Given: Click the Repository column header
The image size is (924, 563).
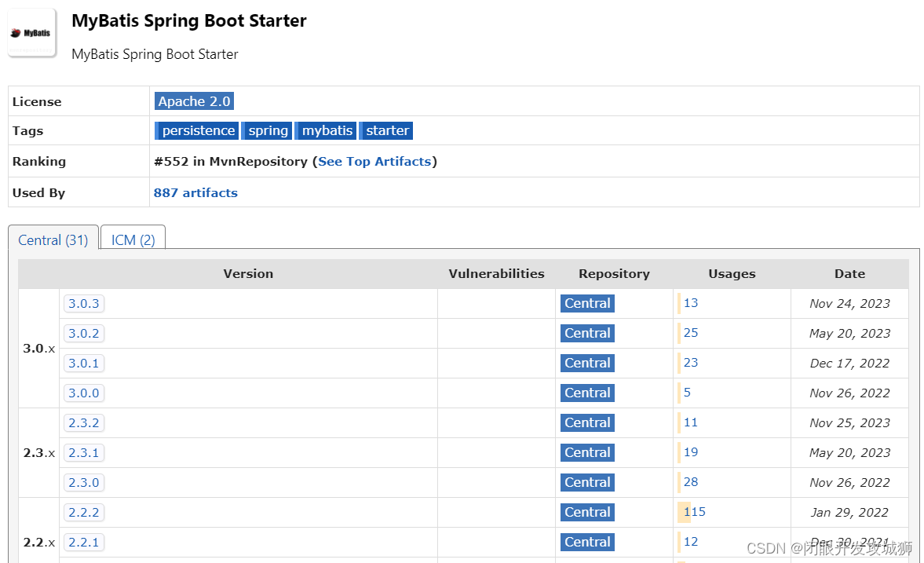Looking at the screenshot, I should [x=614, y=273].
